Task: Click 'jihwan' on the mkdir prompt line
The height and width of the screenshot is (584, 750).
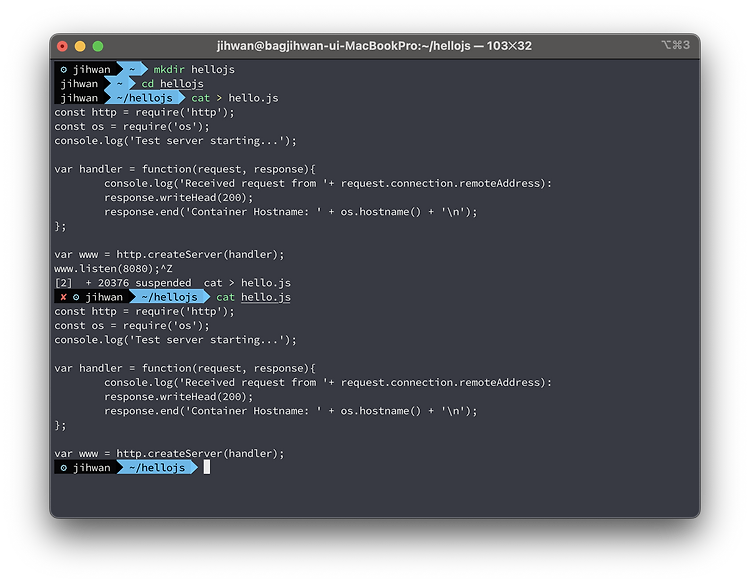Action: tap(91, 70)
